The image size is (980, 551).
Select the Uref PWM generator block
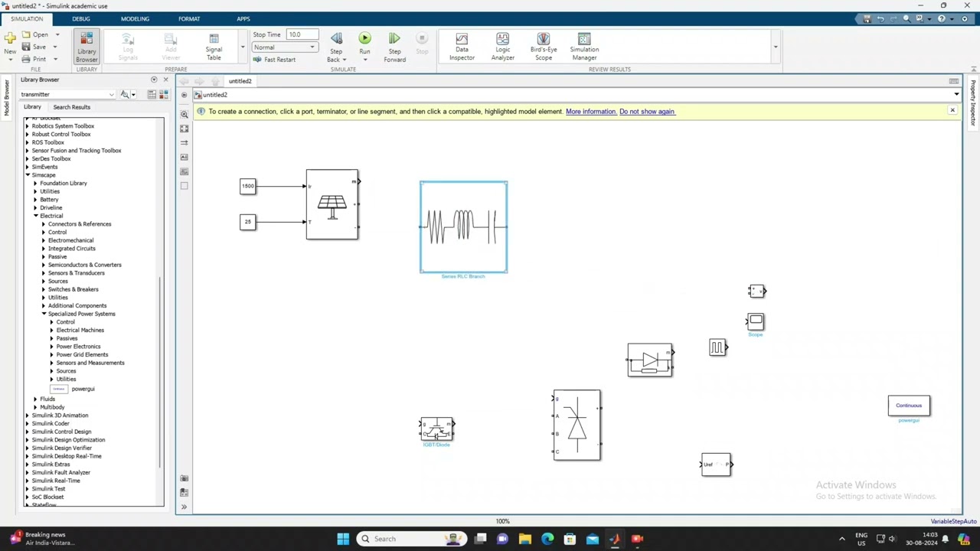[x=717, y=465]
